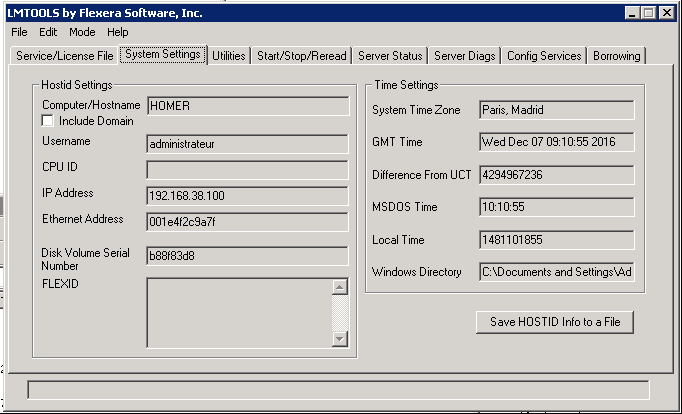Open the Mode menu

tap(82, 32)
